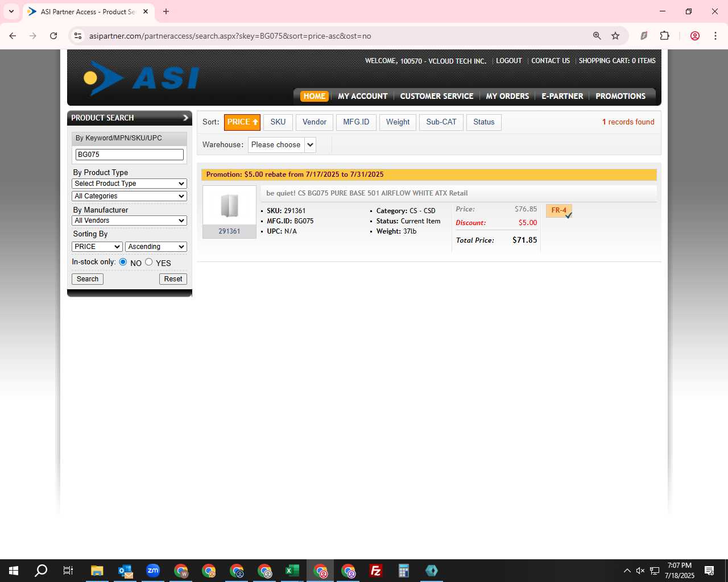Open Zoom from the taskbar
The height and width of the screenshot is (582, 728).
click(153, 571)
